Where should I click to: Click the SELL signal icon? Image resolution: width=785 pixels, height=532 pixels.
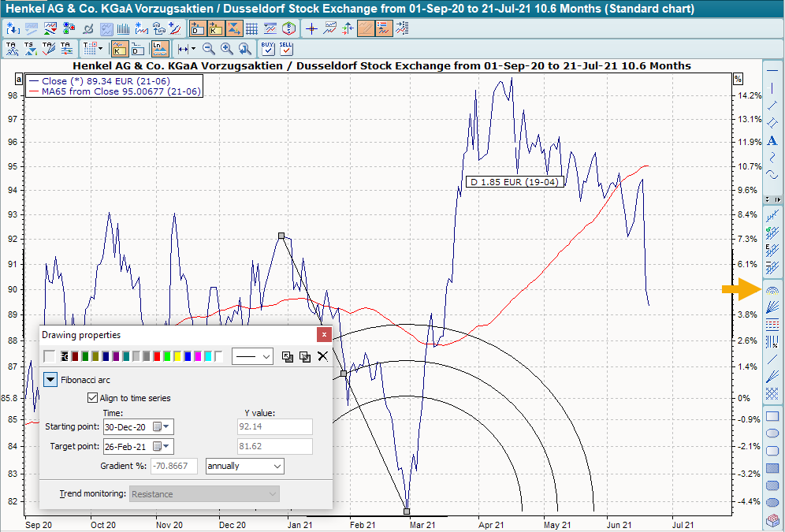point(287,49)
